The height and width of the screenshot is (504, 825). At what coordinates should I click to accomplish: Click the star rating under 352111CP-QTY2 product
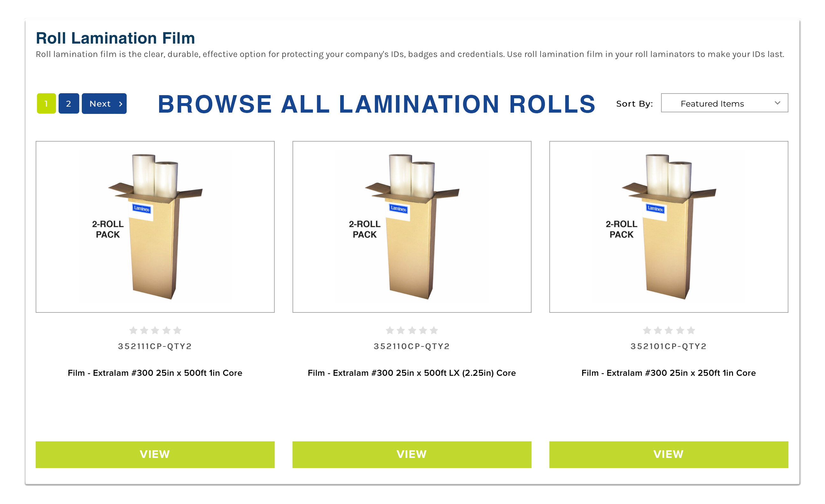coord(155,331)
